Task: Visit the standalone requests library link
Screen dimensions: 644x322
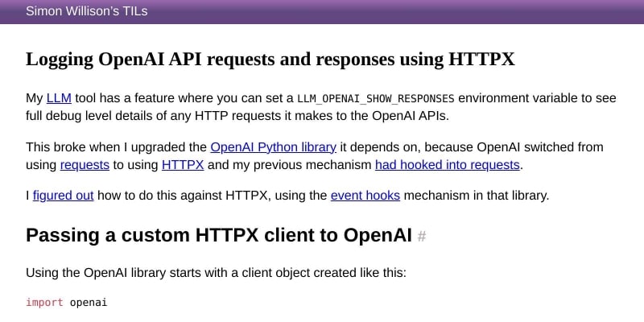Action: pos(85,165)
